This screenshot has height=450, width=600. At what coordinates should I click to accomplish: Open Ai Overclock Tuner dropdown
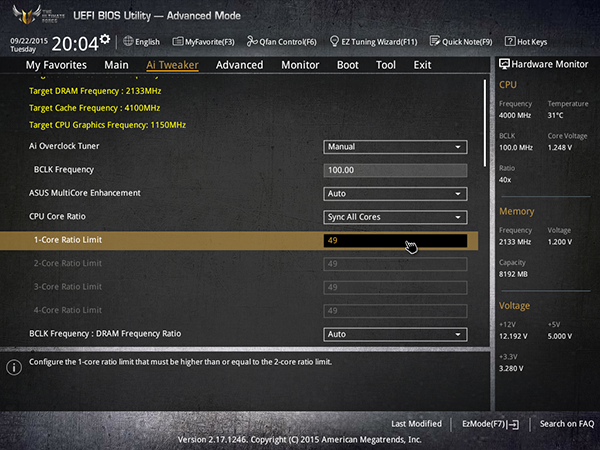[395, 147]
